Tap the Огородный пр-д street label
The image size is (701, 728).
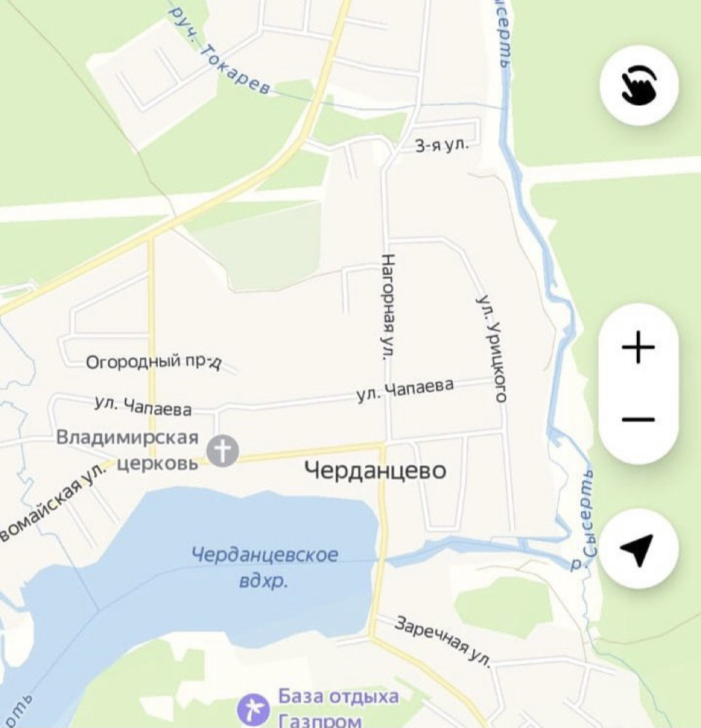[154, 361]
